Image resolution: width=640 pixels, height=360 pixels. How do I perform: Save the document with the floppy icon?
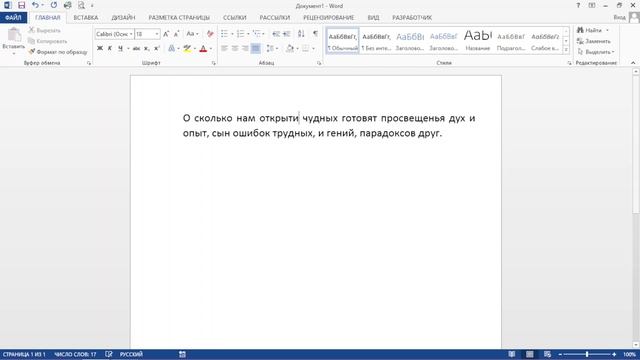tap(21, 5)
